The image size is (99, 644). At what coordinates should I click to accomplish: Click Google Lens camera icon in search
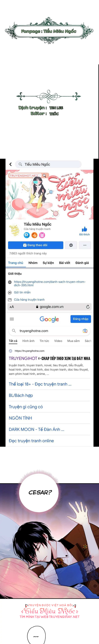85,331
